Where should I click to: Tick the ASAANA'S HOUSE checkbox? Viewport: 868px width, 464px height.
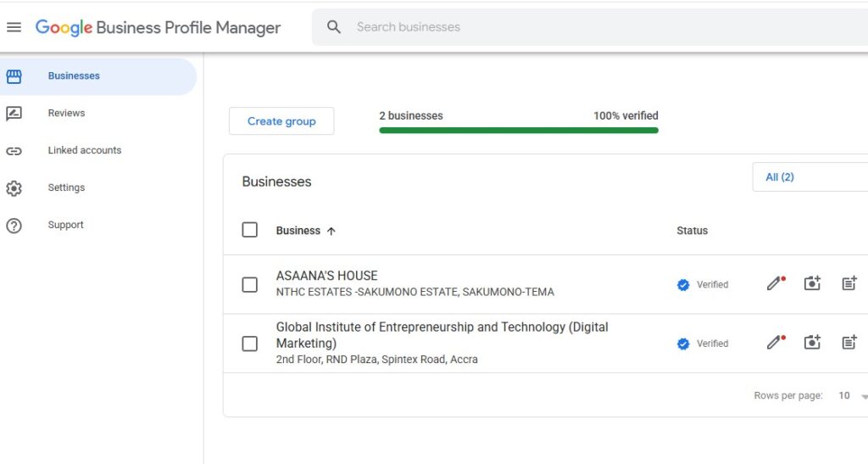250,285
